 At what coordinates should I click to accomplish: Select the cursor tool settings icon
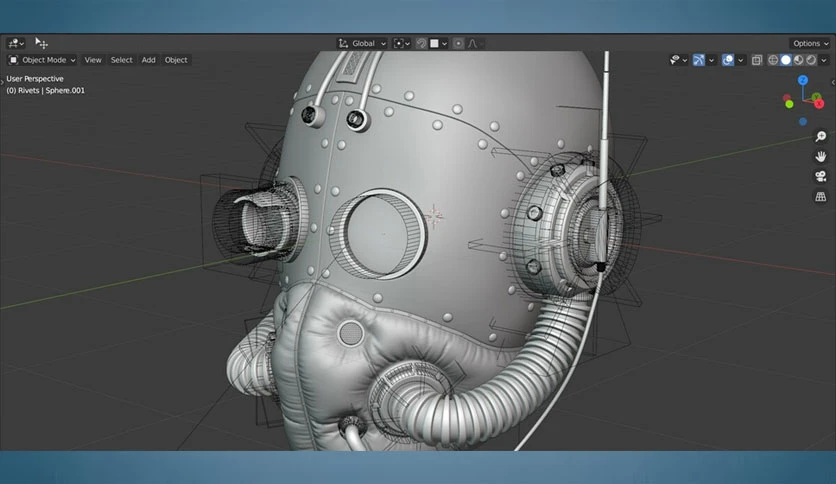coord(42,43)
